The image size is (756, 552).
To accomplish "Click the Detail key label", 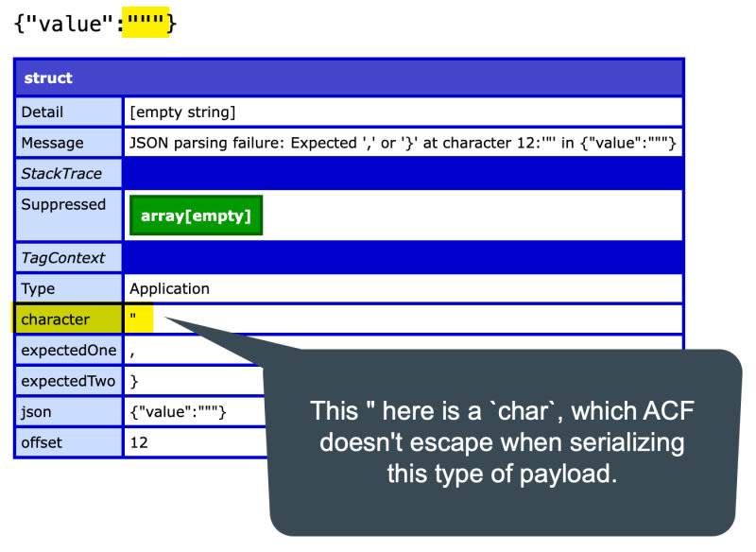I will (43, 112).
